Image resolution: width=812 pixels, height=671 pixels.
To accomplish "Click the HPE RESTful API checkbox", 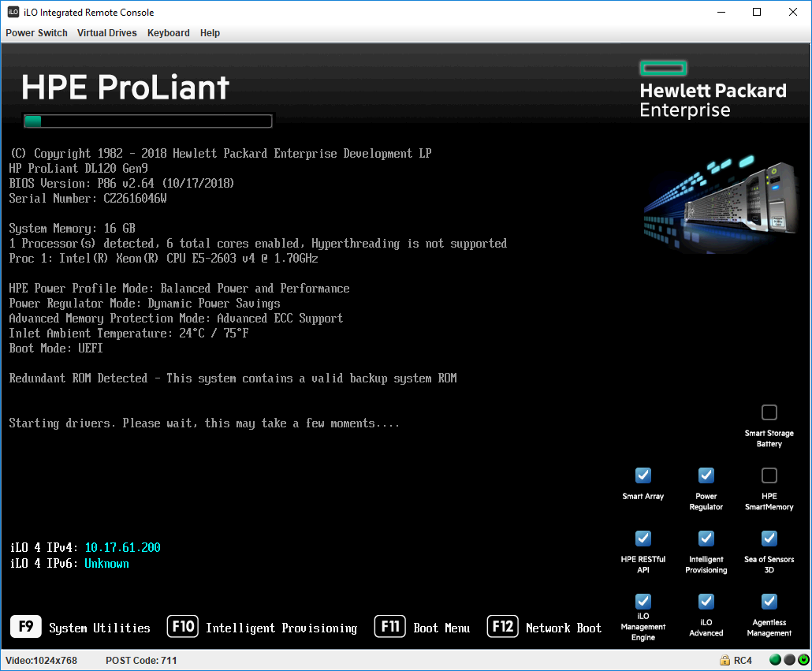I will pos(643,539).
